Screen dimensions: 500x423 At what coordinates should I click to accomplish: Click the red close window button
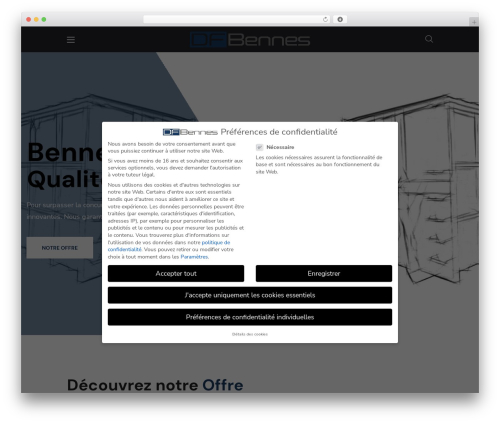pos(29,20)
